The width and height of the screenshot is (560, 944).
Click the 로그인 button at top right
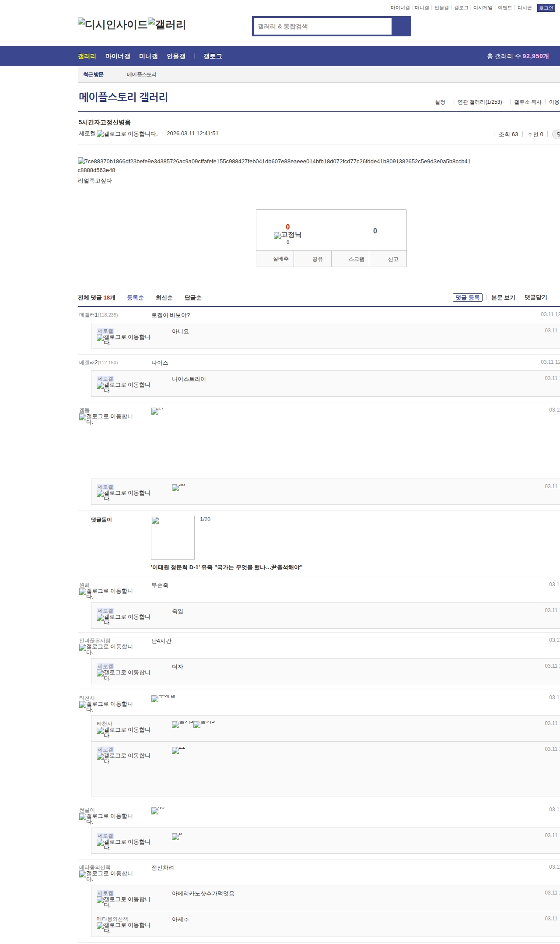coord(546,8)
